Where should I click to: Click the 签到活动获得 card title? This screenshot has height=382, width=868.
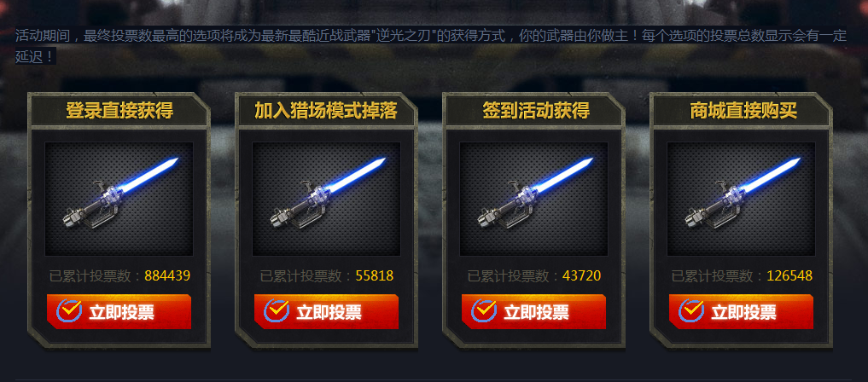[536, 111]
